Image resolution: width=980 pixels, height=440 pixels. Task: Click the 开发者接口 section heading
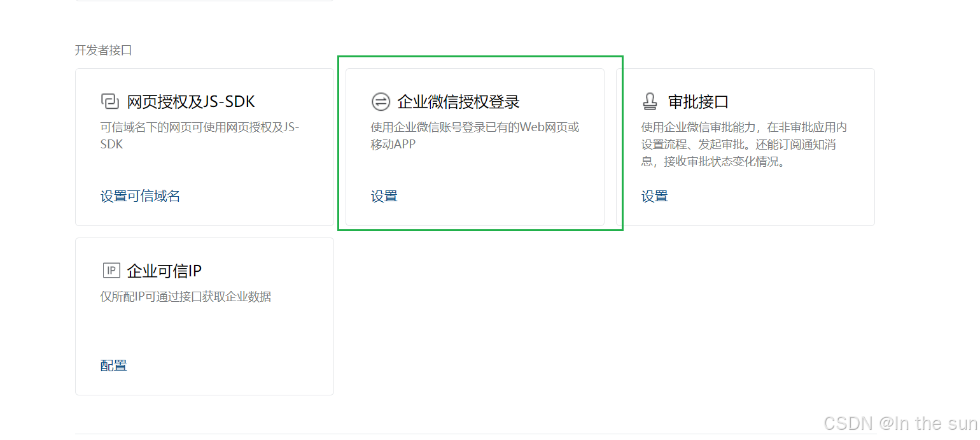pos(104,50)
